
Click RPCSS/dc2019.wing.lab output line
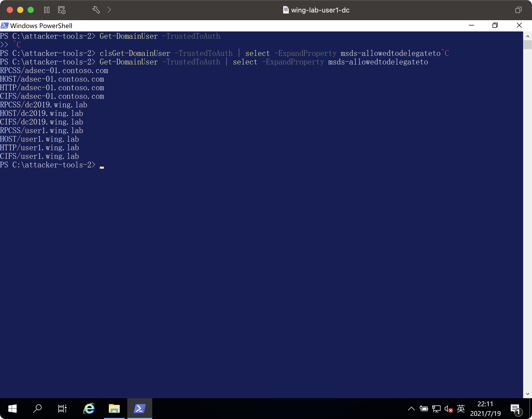tap(44, 105)
